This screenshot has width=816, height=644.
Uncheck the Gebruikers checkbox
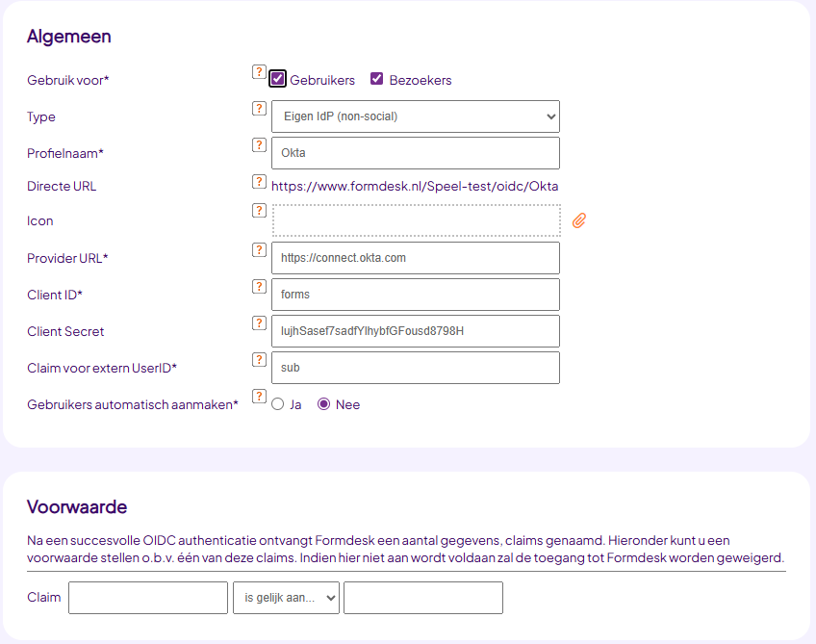tap(277, 79)
